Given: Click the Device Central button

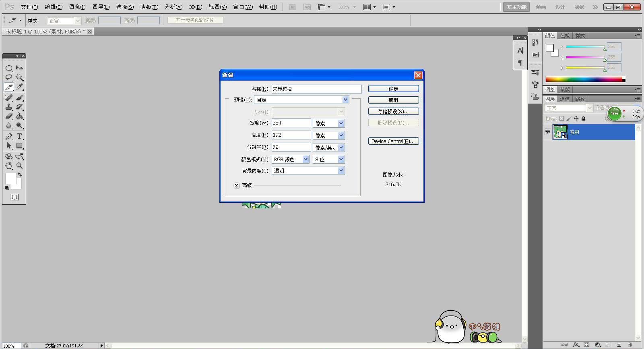Looking at the screenshot, I should point(394,141).
